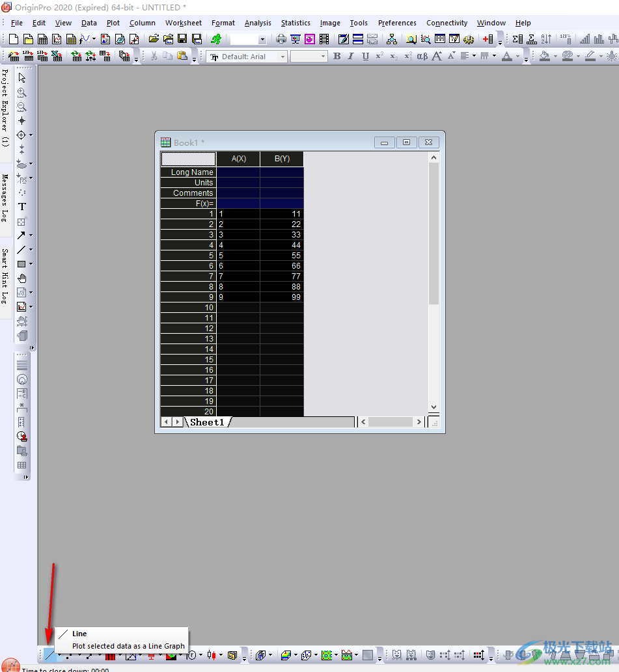Select the Pan hand tool
This screenshot has height=672, width=619.
22,278
